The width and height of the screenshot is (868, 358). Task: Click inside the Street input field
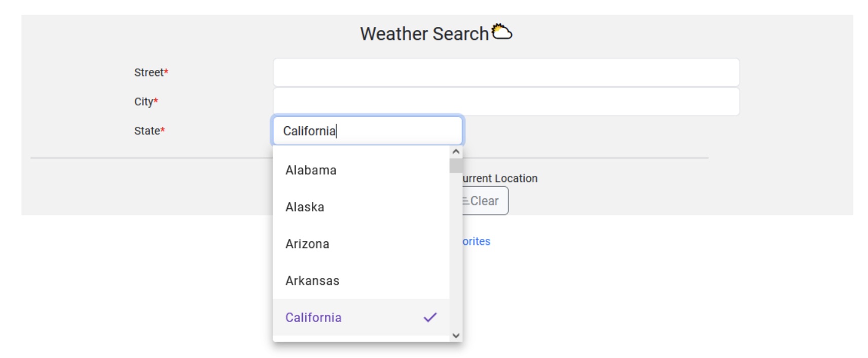coord(506,73)
